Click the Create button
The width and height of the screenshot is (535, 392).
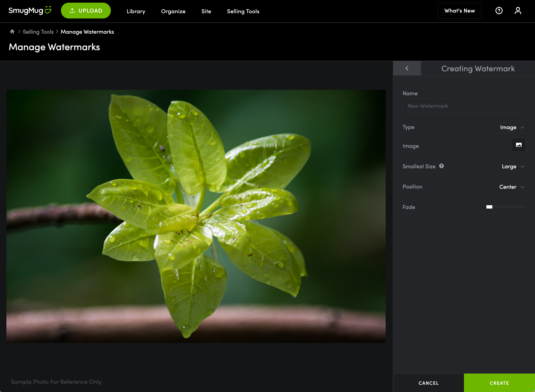click(x=499, y=383)
